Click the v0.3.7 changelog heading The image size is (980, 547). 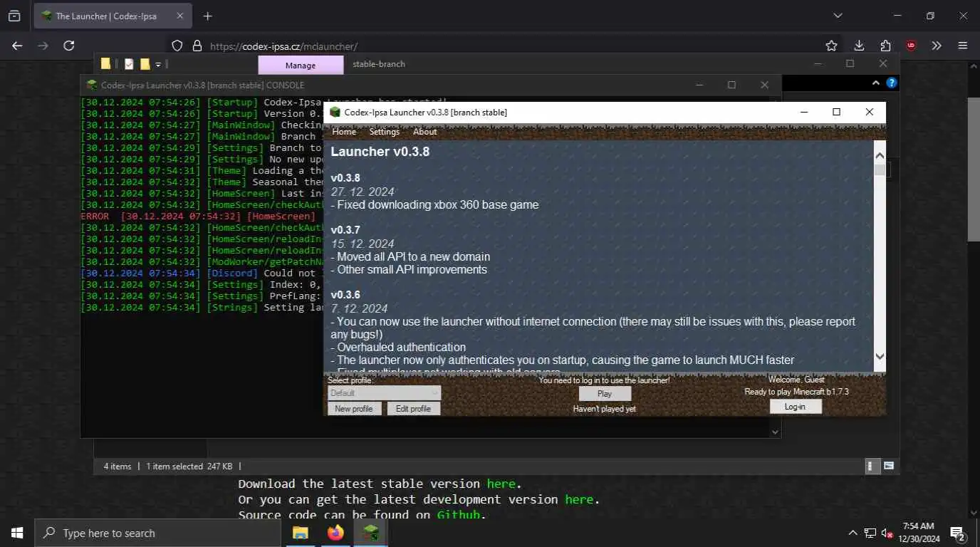(345, 230)
